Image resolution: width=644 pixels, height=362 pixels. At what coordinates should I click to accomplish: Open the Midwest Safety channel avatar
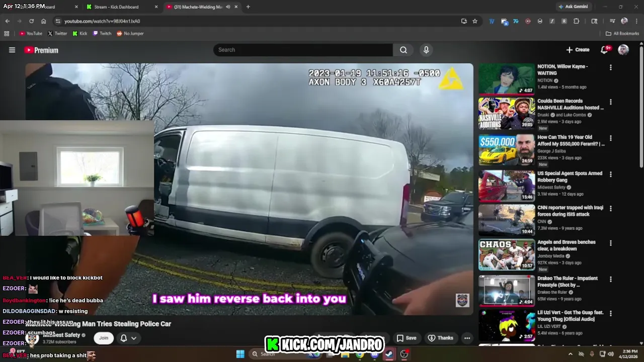(x=33, y=338)
